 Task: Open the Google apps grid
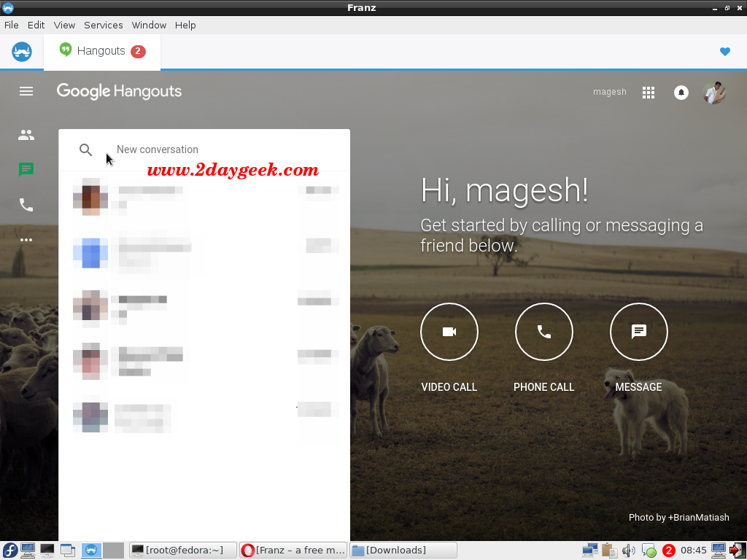[x=649, y=93]
